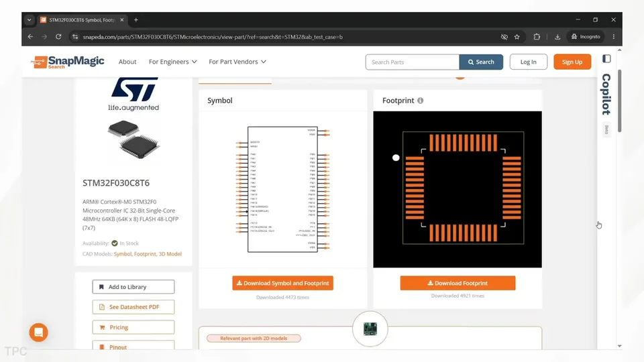Go back with the browser back arrow
This screenshot has height=362, width=644.
tap(30, 36)
